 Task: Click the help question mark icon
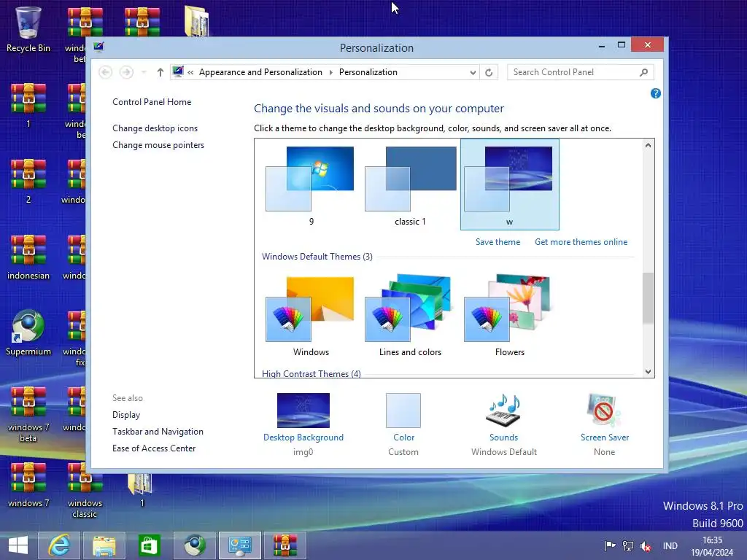656,93
